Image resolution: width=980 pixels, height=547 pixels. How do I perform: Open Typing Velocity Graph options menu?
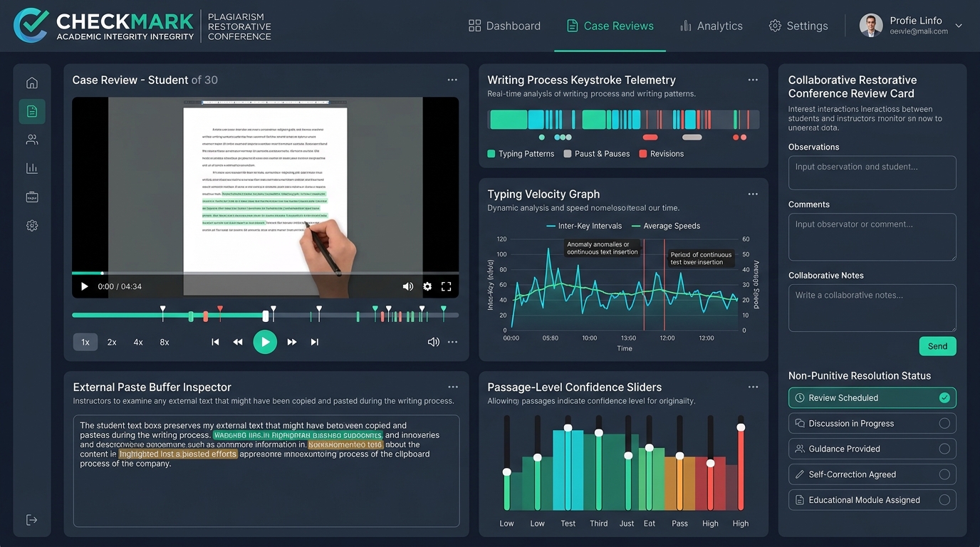pyautogui.click(x=753, y=194)
